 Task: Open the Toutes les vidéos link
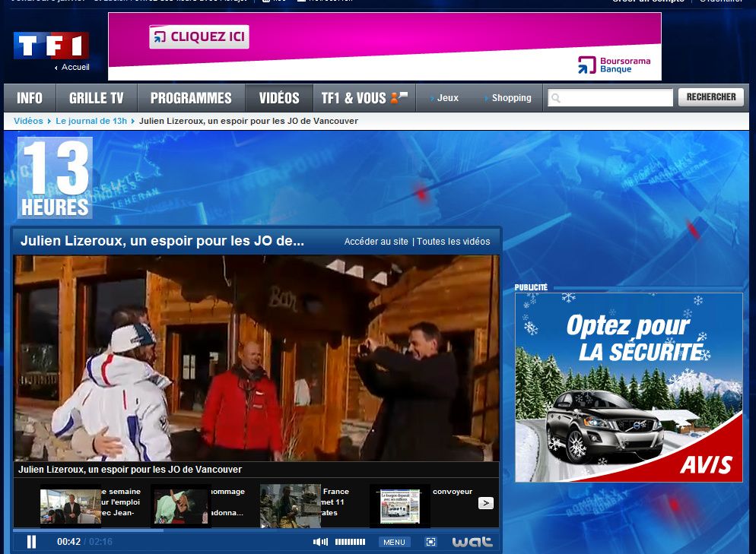[453, 242]
